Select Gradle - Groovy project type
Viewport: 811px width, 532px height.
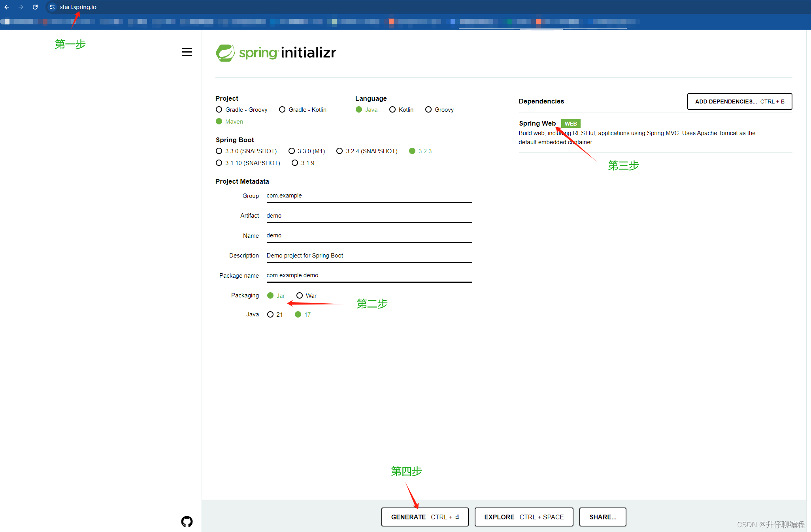tap(241, 110)
